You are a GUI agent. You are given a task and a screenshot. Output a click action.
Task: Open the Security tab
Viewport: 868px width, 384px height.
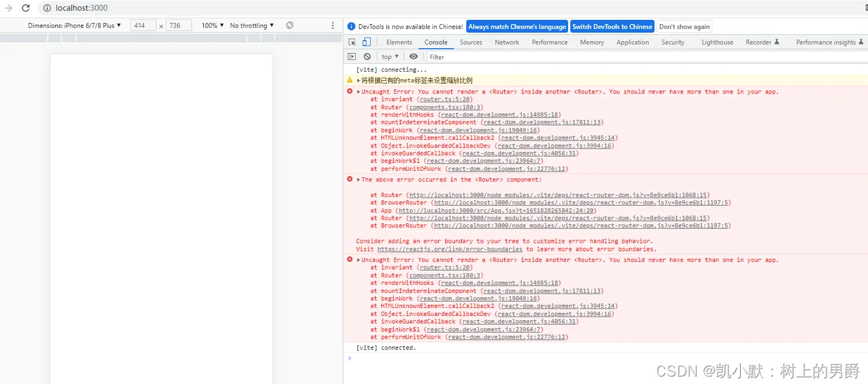[x=673, y=42]
